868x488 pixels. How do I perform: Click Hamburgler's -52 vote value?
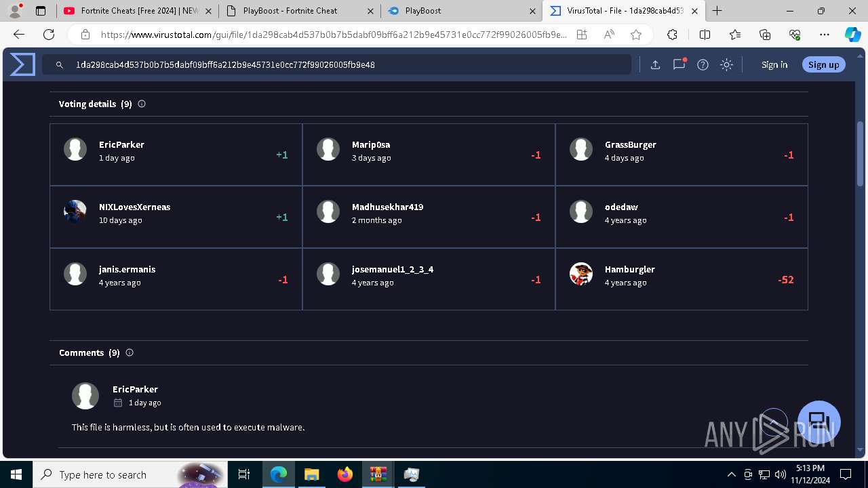coord(786,279)
